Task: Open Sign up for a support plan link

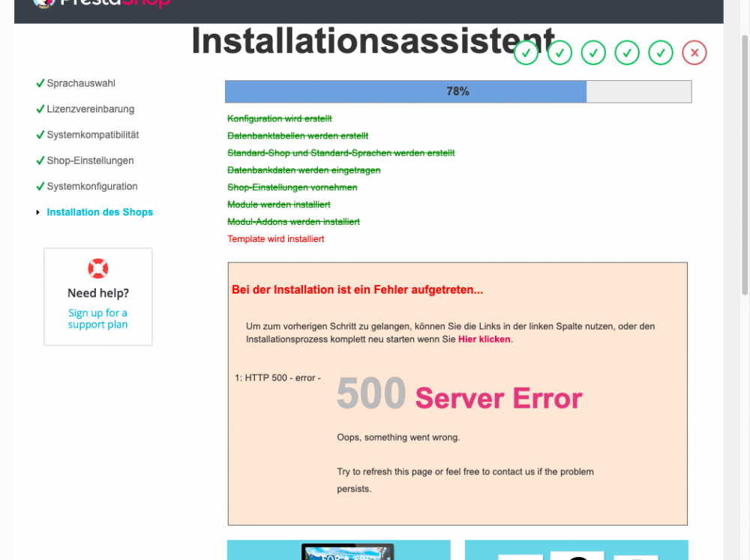Action: tap(97, 319)
